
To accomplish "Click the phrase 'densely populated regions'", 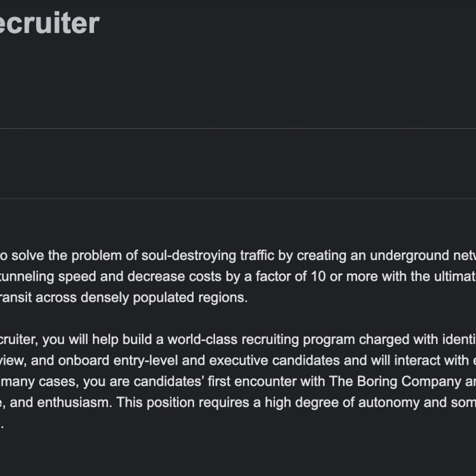I will [164, 298].
